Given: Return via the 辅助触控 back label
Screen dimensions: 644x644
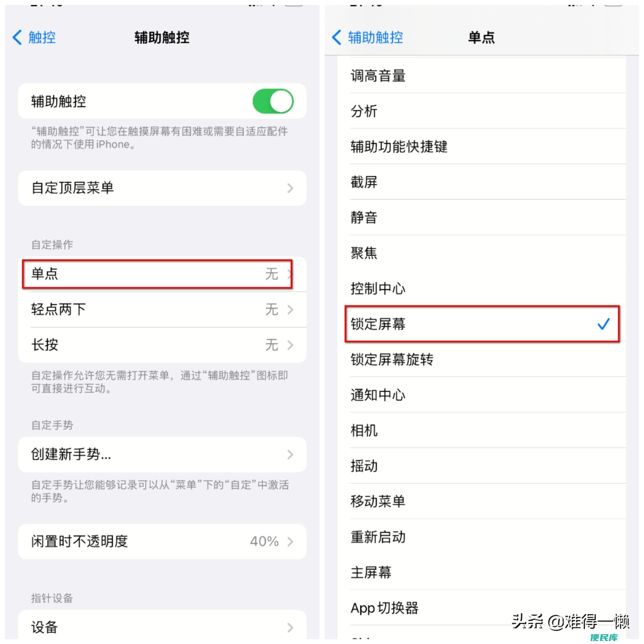Looking at the screenshot, I should 376,37.
